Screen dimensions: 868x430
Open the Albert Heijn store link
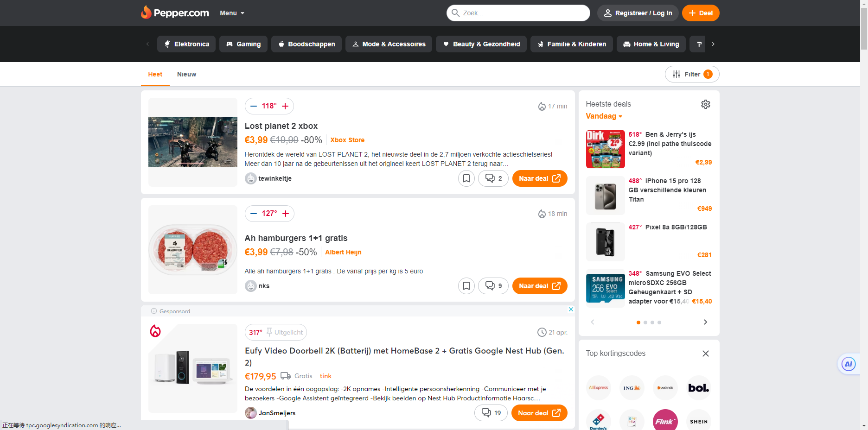(x=343, y=252)
